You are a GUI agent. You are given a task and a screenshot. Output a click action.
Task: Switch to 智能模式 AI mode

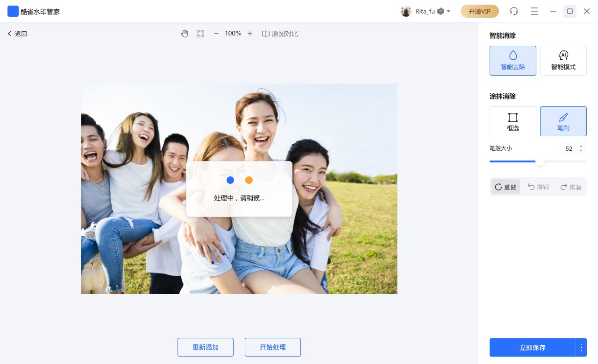(x=563, y=61)
